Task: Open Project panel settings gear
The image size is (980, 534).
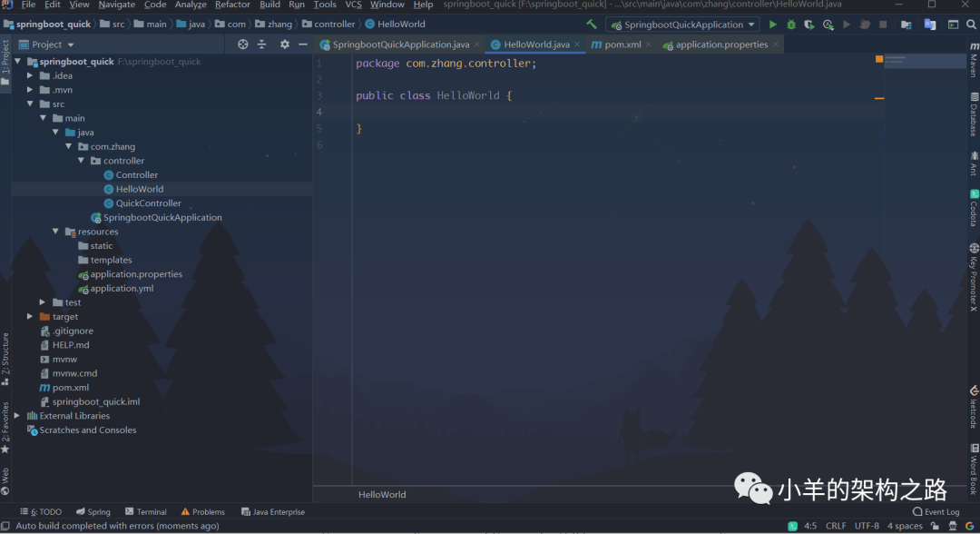Action: 284,44
